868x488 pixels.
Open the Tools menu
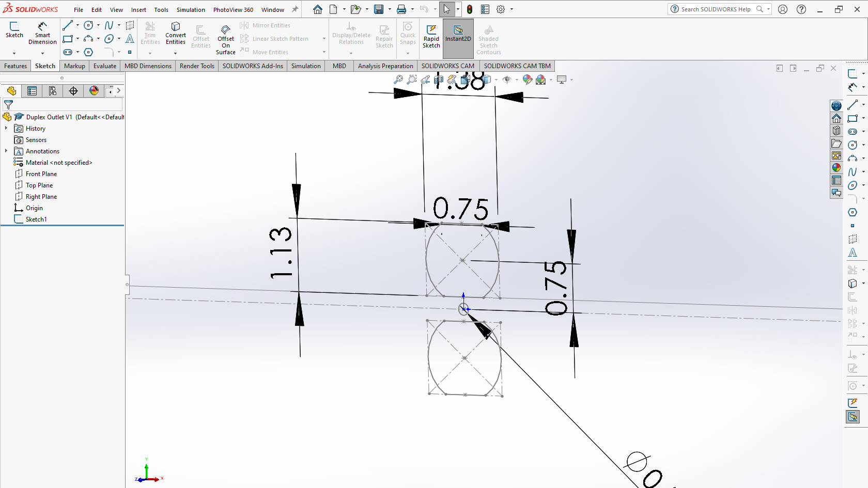[161, 10]
